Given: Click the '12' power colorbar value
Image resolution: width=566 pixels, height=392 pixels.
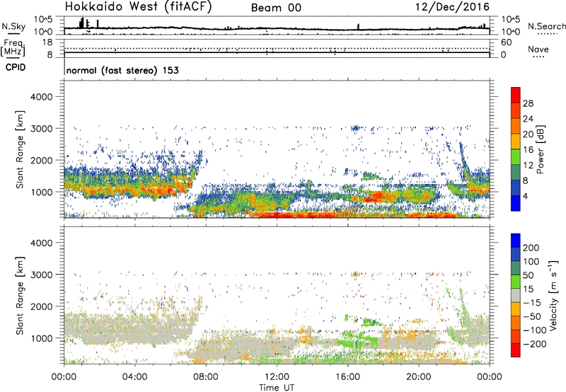Looking at the screenshot, I should pos(528,166).
